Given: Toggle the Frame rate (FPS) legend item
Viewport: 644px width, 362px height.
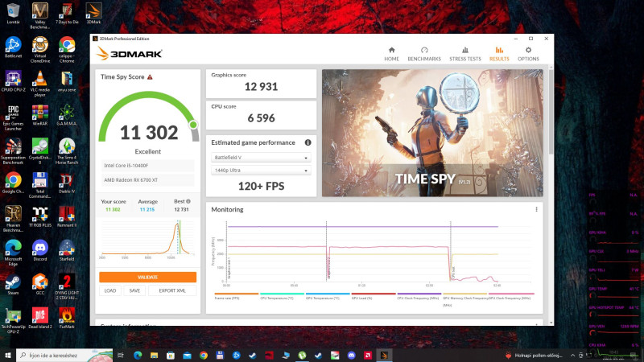Looking at the screenshot, I should [x=236, y=296].
